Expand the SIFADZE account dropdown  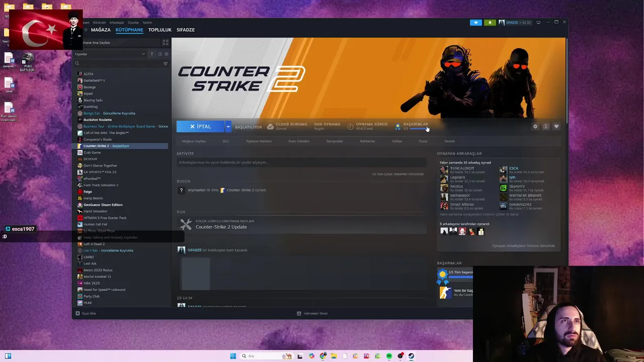tap(515, 23)
